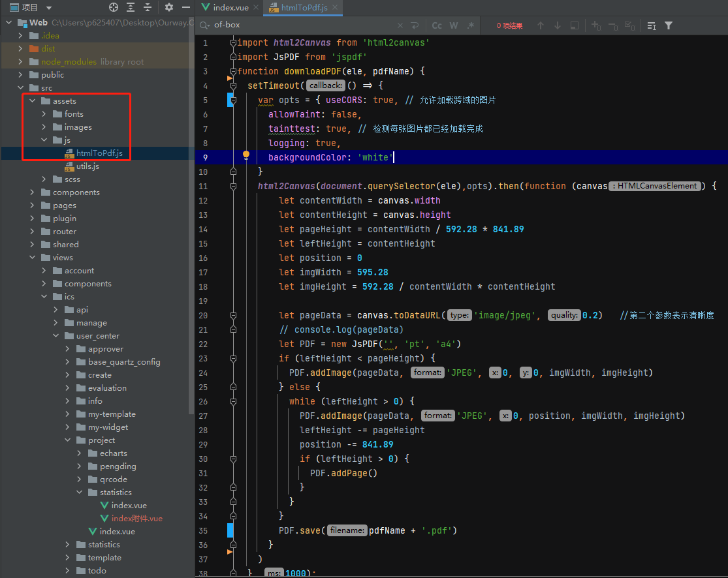The height and width of the screenshot is (578, 728).
Task: Click the HTMLCanvasElement type hint
Action: coord(654,186)
